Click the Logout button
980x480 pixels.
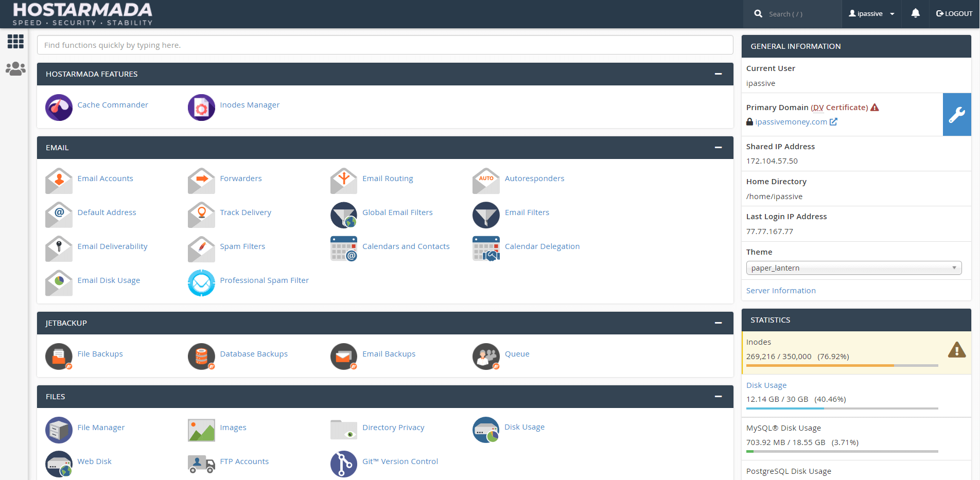tap(954, 14)
